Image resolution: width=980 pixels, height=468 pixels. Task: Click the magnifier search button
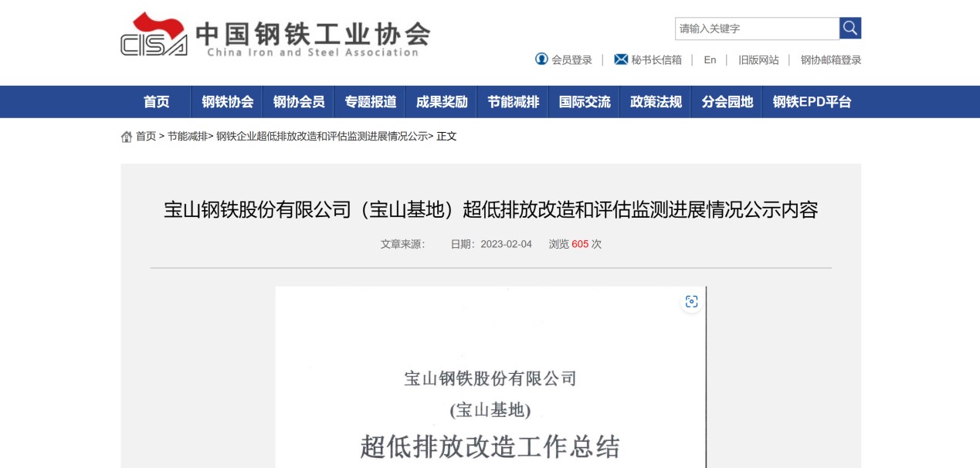tap(850, 29)
